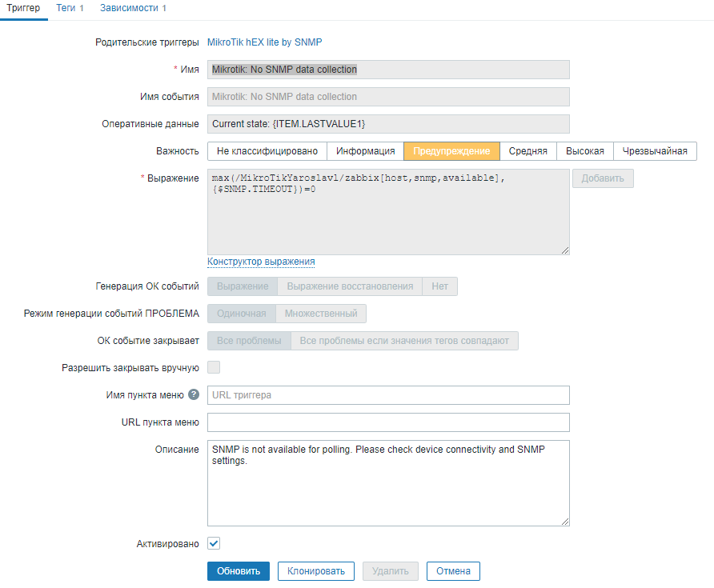The width and height of the screenshot is (714, 588).
Task: Uncheck the Активировано checkbox
Action: click(214, 544)
